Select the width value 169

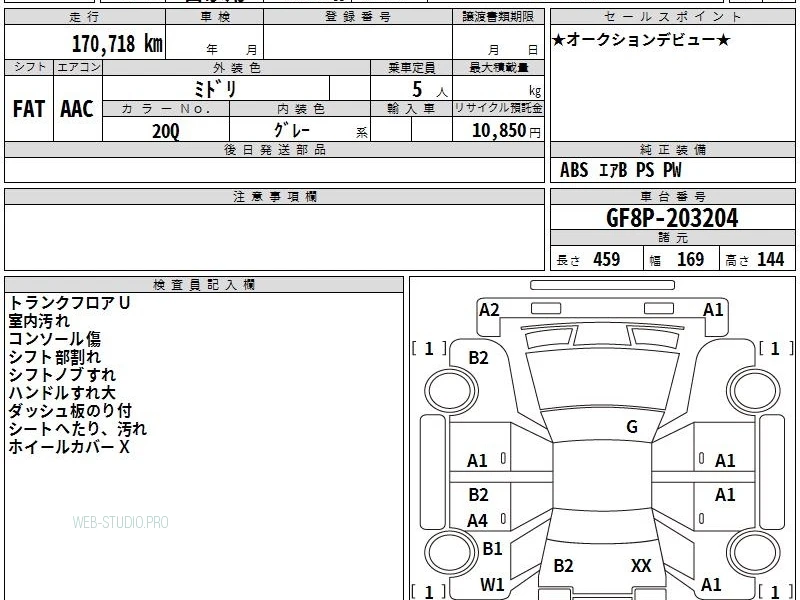(690, 259)
